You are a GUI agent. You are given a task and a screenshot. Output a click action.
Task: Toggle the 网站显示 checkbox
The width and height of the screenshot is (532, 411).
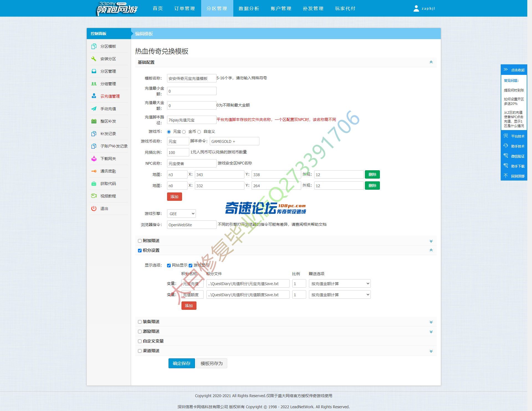(169, 266)
